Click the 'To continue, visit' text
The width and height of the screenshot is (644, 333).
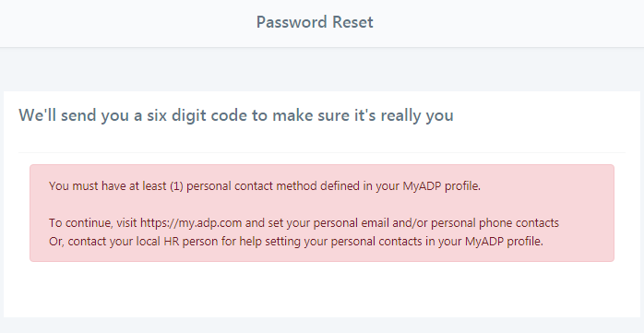pyautogui.click(x=93, y=223)
